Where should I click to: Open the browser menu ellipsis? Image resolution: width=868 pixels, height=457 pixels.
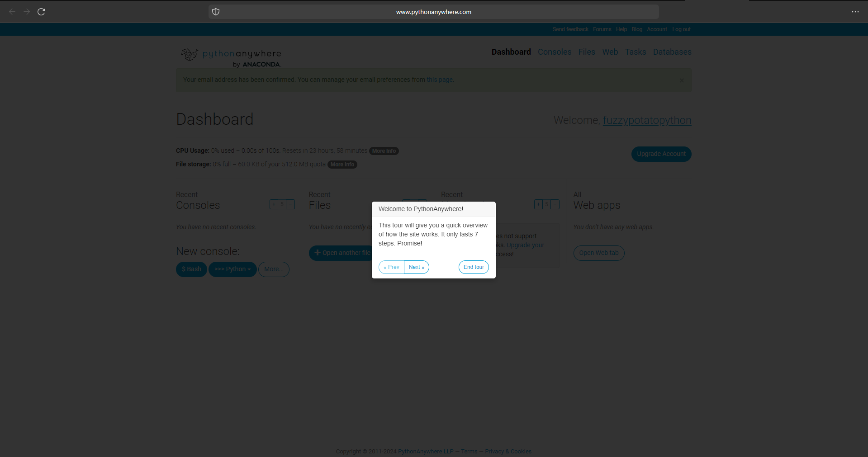pyautogui.click(x=855, y=12)
